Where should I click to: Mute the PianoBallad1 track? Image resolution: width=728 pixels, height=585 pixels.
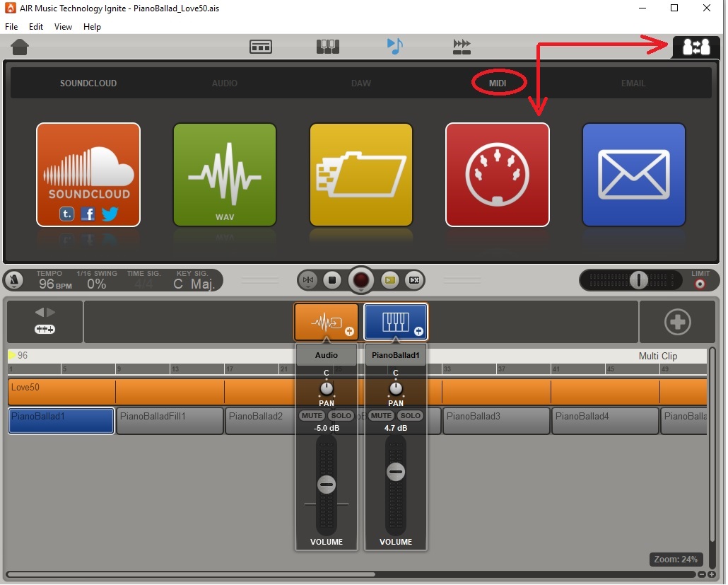381,416
